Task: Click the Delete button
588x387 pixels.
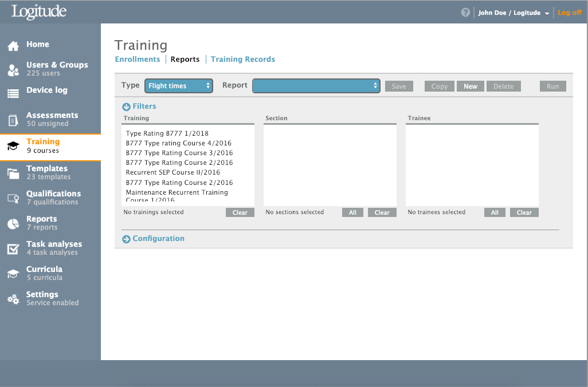Action: (503, 86)
